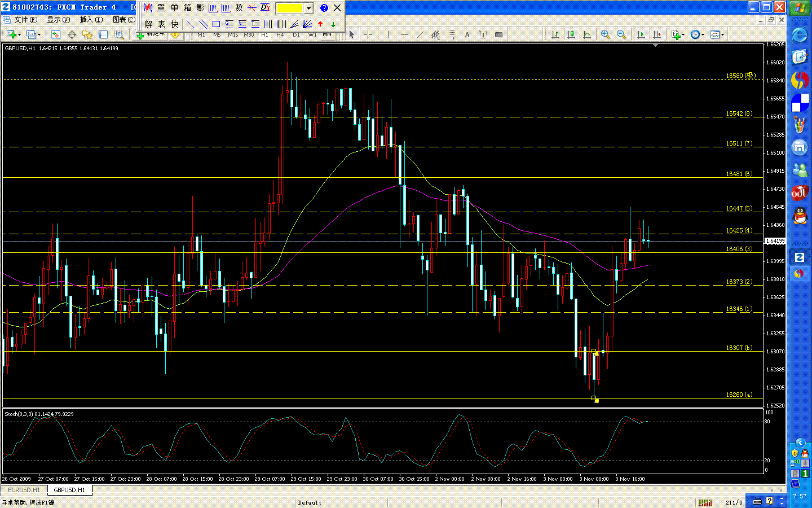Image resolution: width=812 pixels, height=508 pixels.
Task: Zoom in on the chart
Action: pos(606,34)
